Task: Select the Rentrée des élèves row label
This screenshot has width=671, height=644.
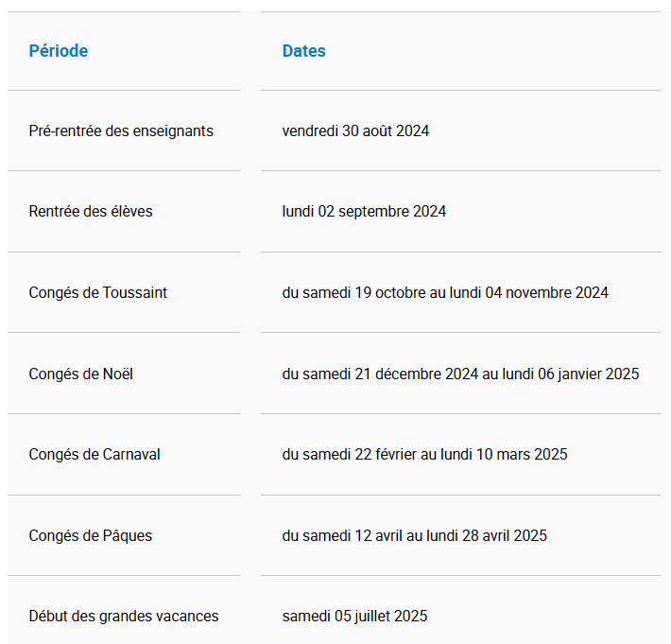Action: pos(91,211)
